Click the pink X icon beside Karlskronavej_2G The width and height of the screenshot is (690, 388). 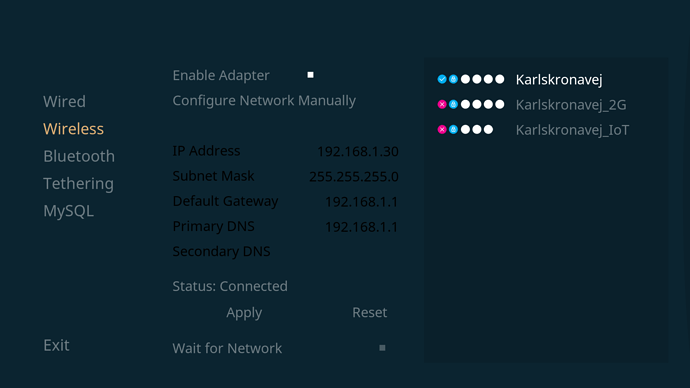442,104
